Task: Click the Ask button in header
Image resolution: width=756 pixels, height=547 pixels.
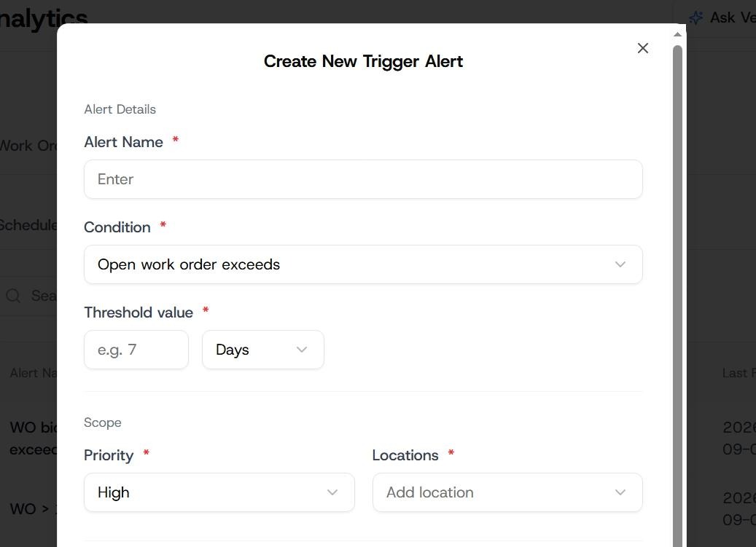Action: 721,17
